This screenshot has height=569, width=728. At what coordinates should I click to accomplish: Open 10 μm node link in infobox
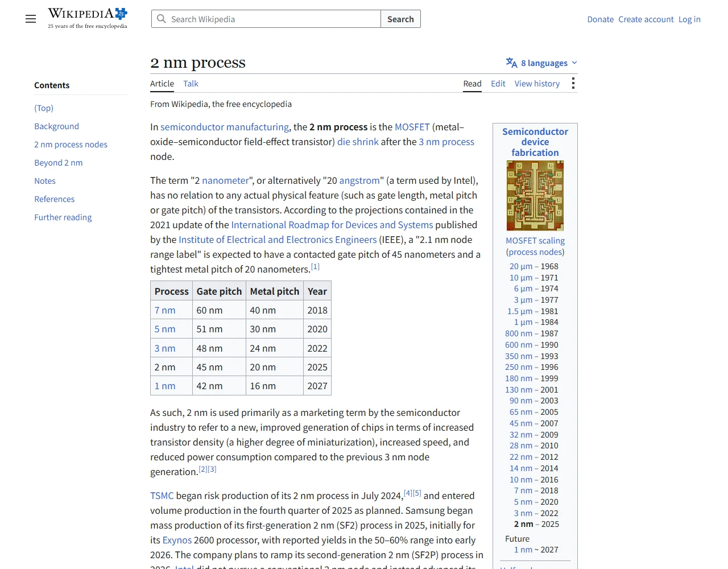click(x=521, y=278)
